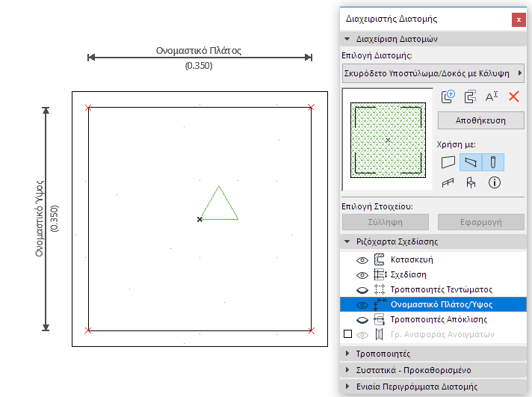Select Ονομαστικό Πλάτος/Ύψος row text

(441, 304)
